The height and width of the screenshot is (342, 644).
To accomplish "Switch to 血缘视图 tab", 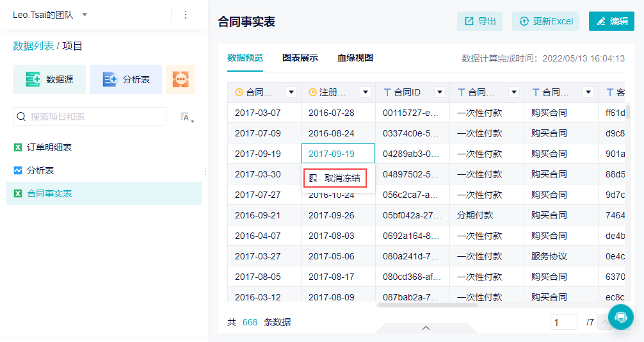I will [x=355, y=58].
